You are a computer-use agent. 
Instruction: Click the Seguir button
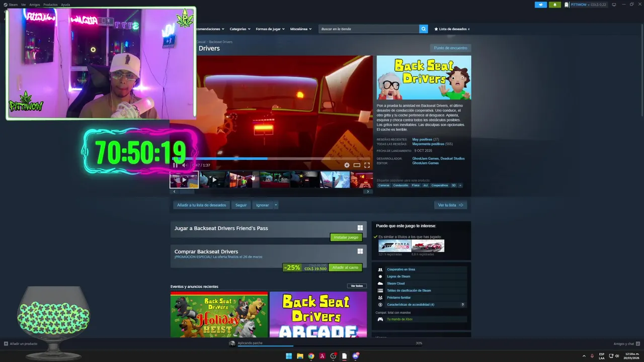coord(241,205)
